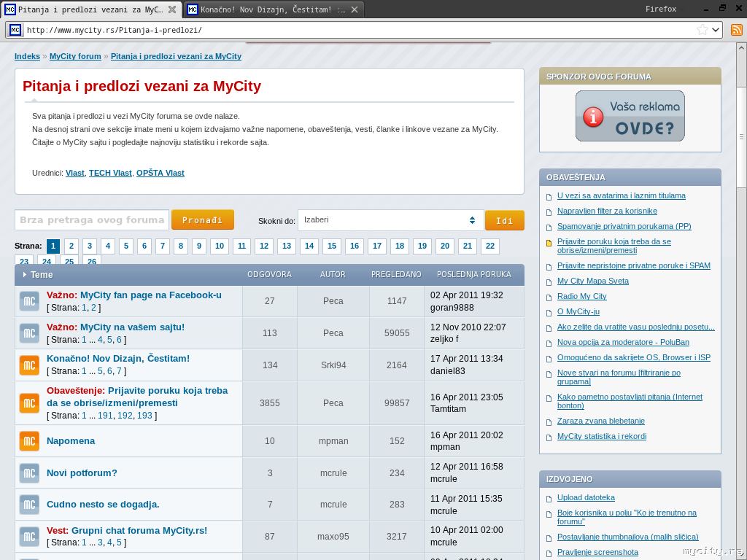Select the Pitanja i predlozi tab
Image resolution: width=747 pixels, height=560 pixels.
click(90, 9)
